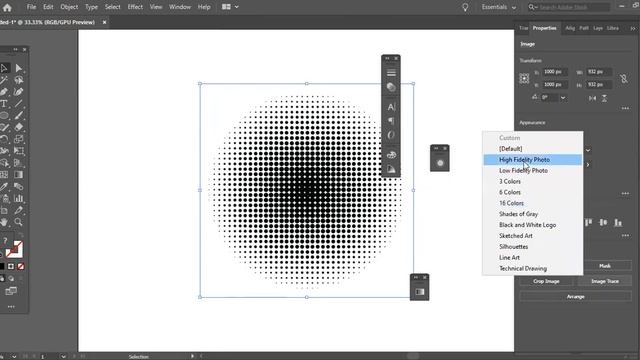This screenshot has width=640, height=360.
Task: Select the Free Transform tool
Action: (x=18, y=151)
